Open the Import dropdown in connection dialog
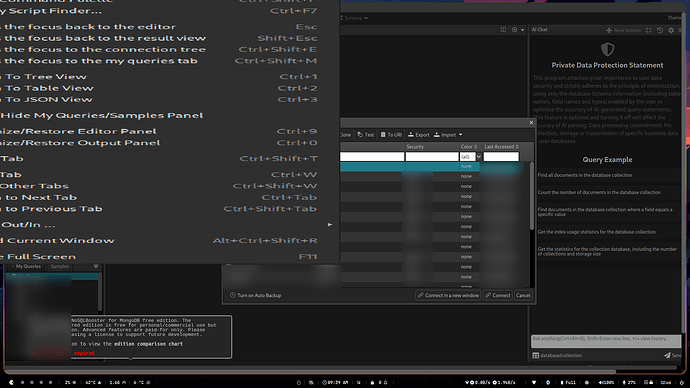Image resolution: width=690 pixels, height=388 pixels. [x=448, y=135]
